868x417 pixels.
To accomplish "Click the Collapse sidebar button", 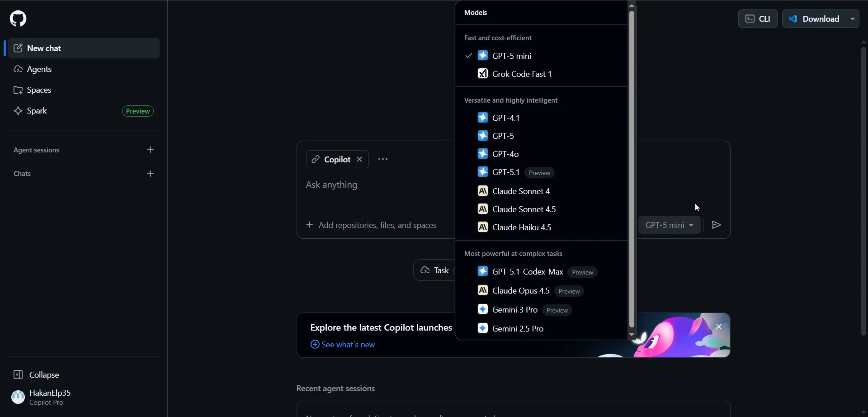I will point(84,375).
